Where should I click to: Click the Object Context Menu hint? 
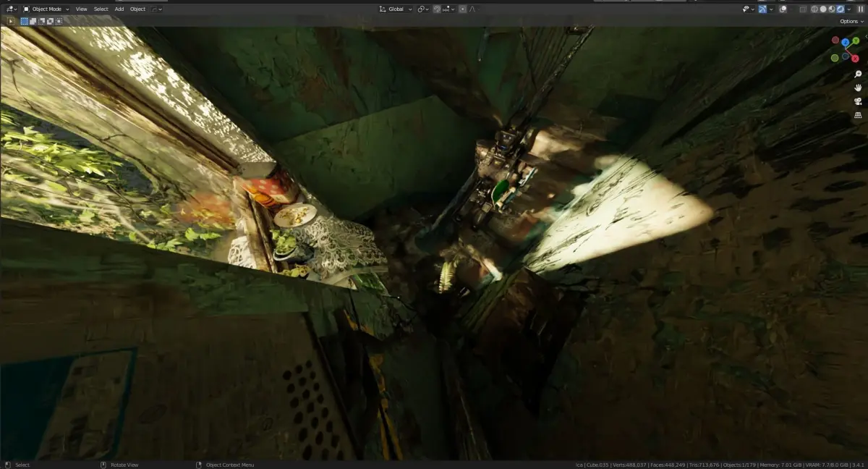[x=230, y=465]
